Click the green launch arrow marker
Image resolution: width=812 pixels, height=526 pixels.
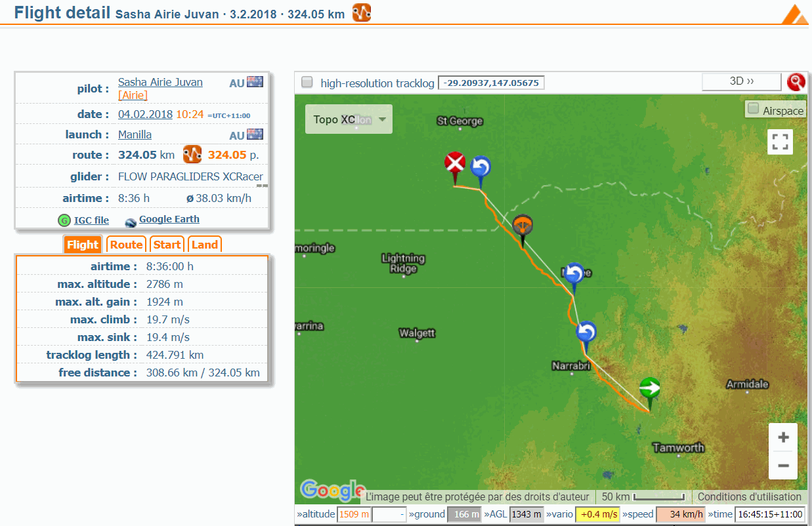coord(650,388)
